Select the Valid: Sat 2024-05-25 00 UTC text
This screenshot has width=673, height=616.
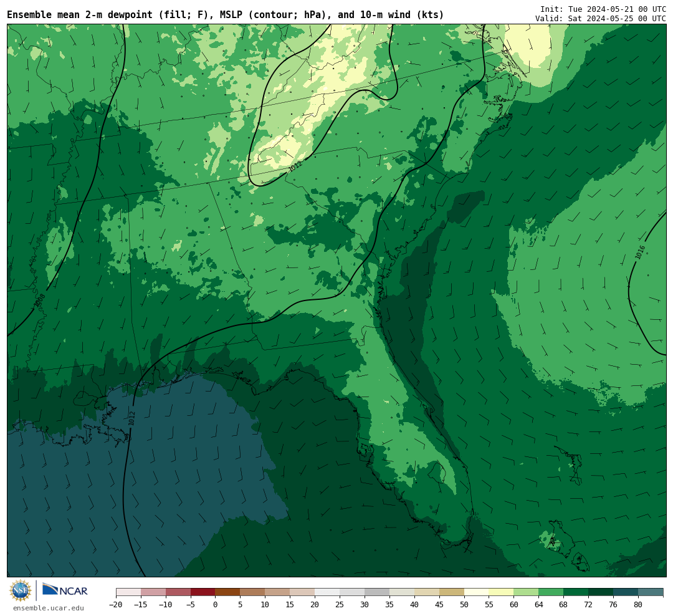point(601,19)
